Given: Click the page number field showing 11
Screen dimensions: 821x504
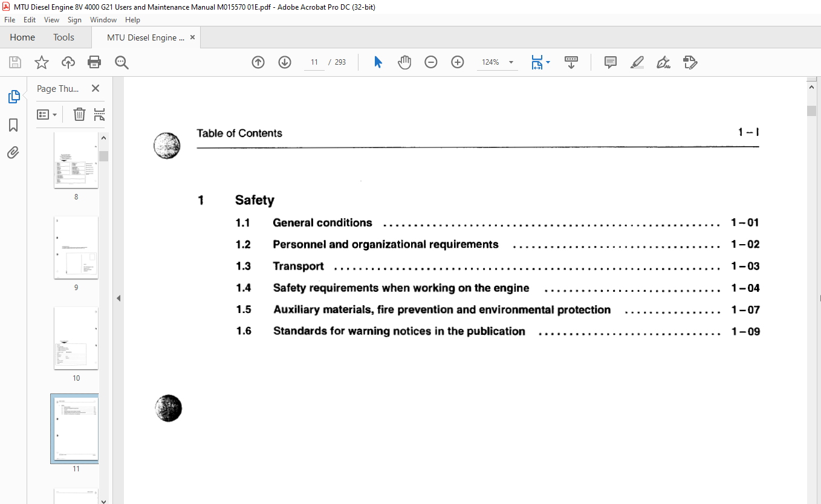Looking at the screenshot, I should [314, 62].
